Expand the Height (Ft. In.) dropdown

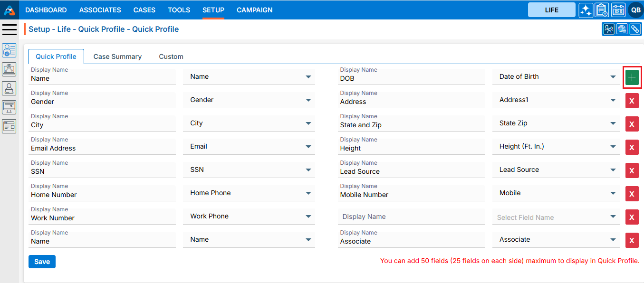click(x=556, y=147)
